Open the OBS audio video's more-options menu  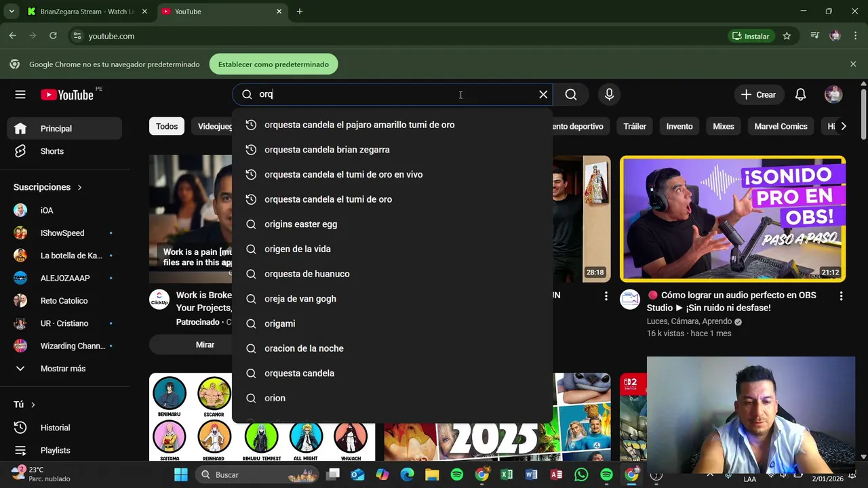point(841,296)
